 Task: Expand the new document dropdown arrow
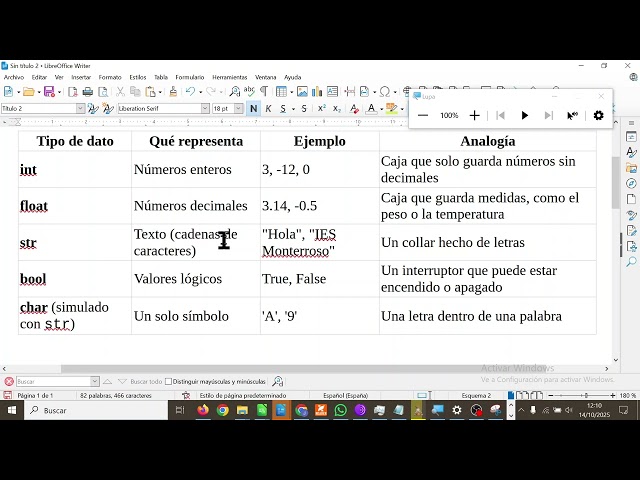click(18, 92)
